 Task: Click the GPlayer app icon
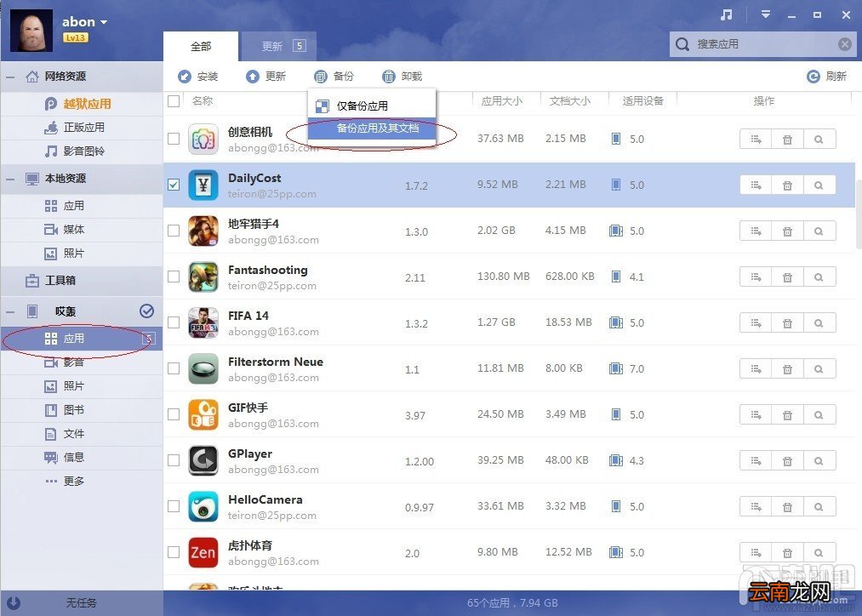pyautogui.click(x=203, y=460)
